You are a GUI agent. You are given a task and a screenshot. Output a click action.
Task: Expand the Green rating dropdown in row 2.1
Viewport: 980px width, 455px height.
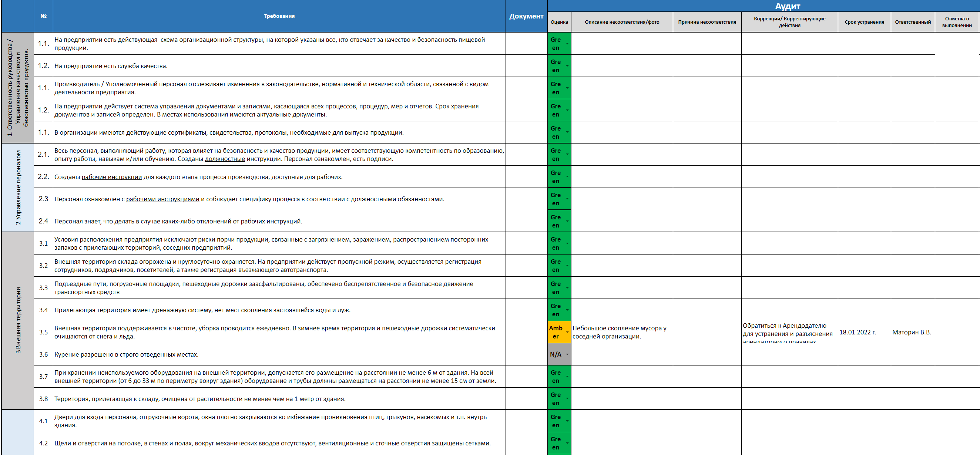pyautogui.click(x=567, y=155)
